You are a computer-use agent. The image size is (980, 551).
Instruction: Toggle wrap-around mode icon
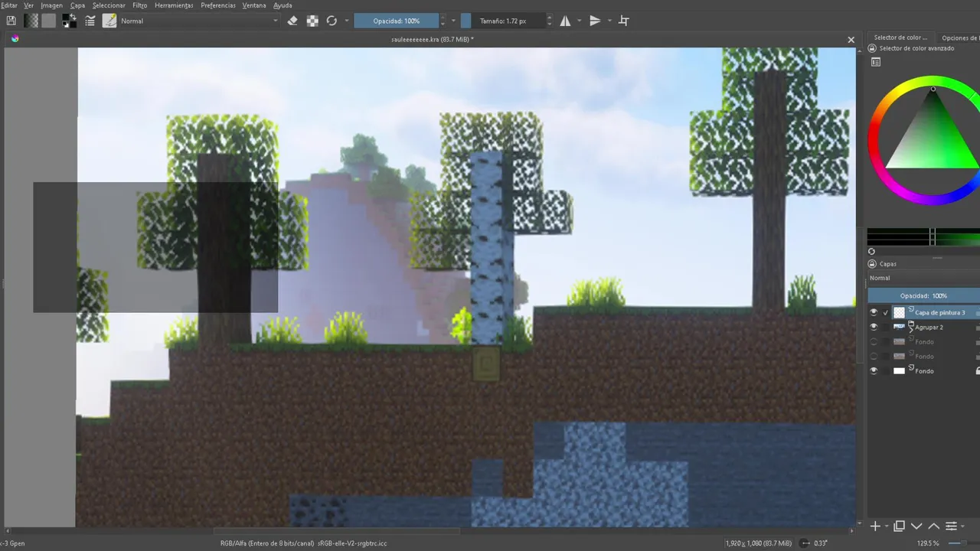coord(624,21)
